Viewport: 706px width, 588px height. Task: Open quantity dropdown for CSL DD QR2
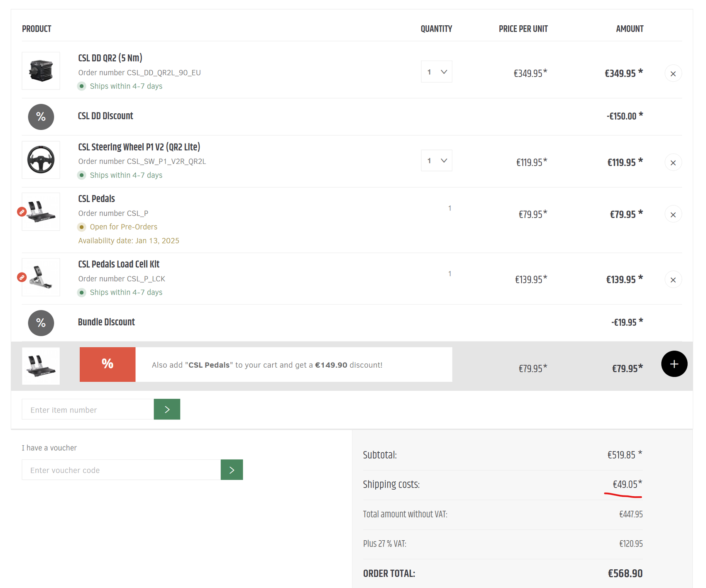click(436, 72)
